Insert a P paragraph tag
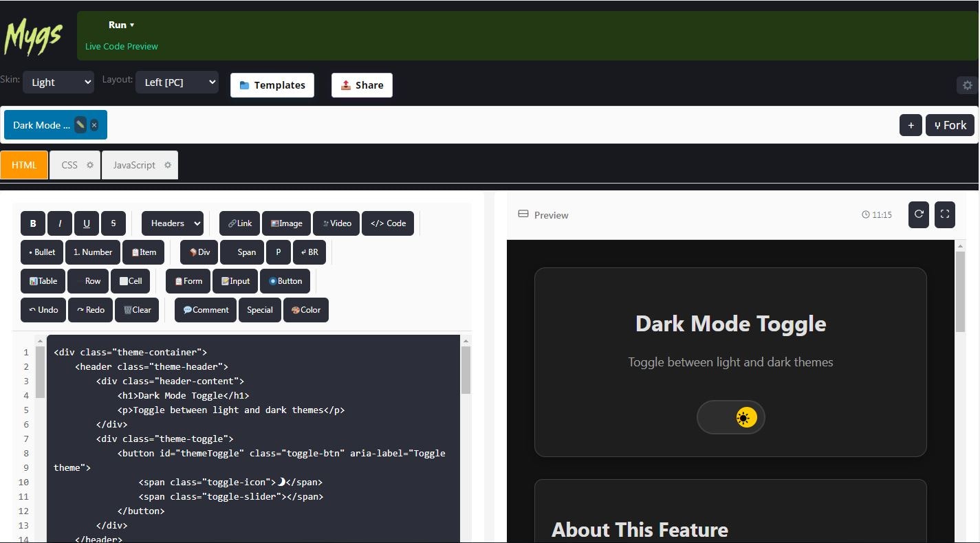Viewport: 980px width, 543px height. click(x=279, y=252)
